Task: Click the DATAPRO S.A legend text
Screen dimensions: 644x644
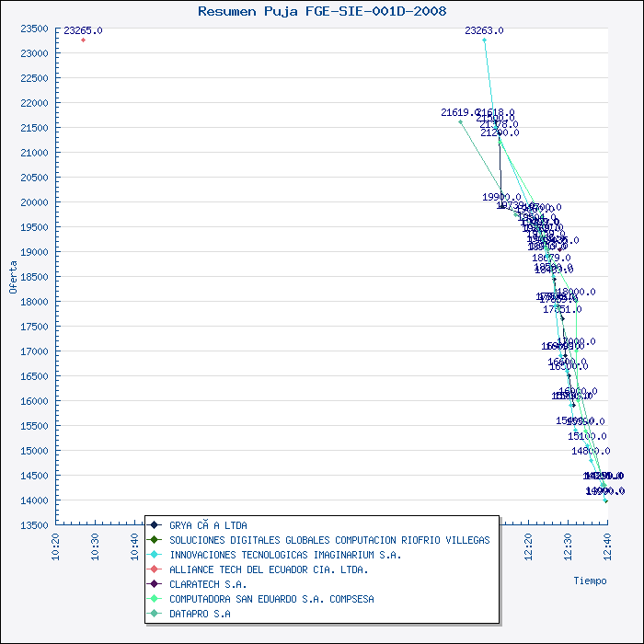Action: pos(200,614)
